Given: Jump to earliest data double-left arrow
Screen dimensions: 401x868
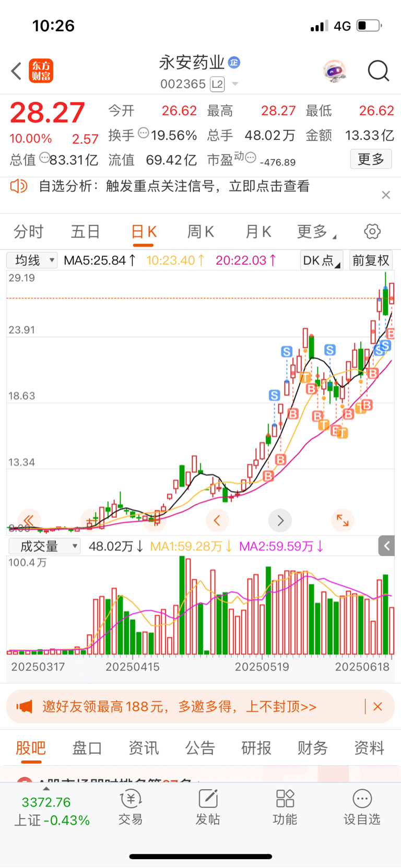Looking at the screenshot, I should click(29, 520).
